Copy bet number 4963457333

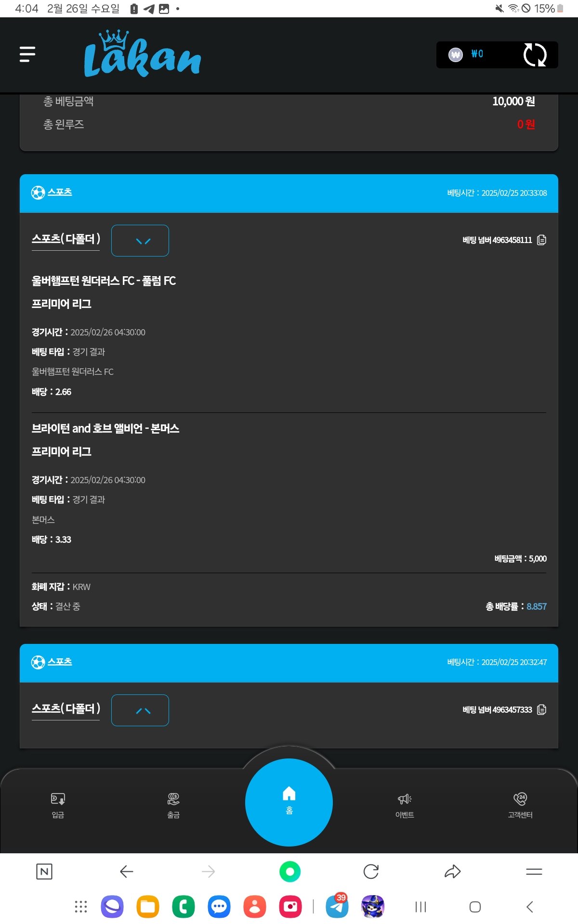(x=542, y=709)
